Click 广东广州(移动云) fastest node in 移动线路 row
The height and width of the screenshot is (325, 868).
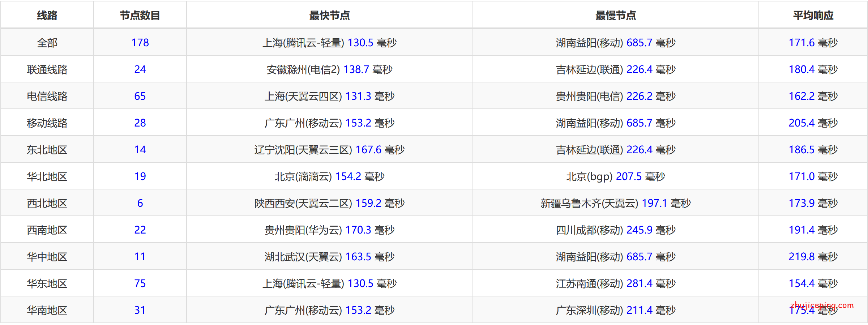click(329, 123)
